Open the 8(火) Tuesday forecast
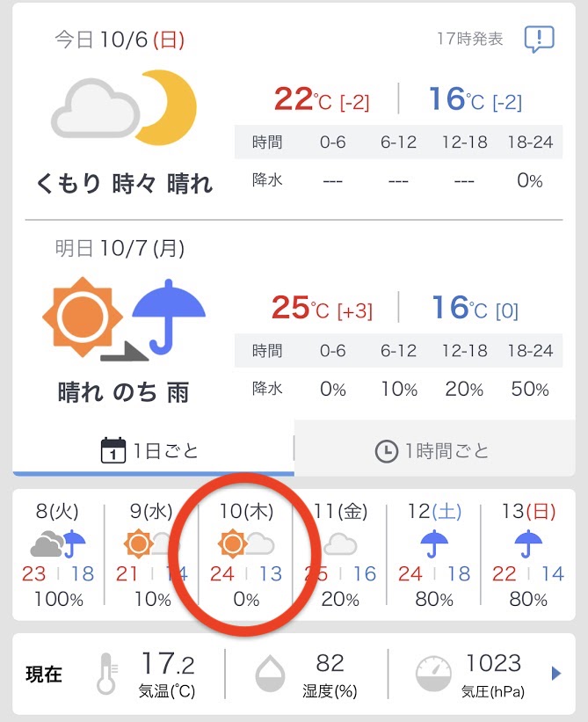 click(59, 555)
